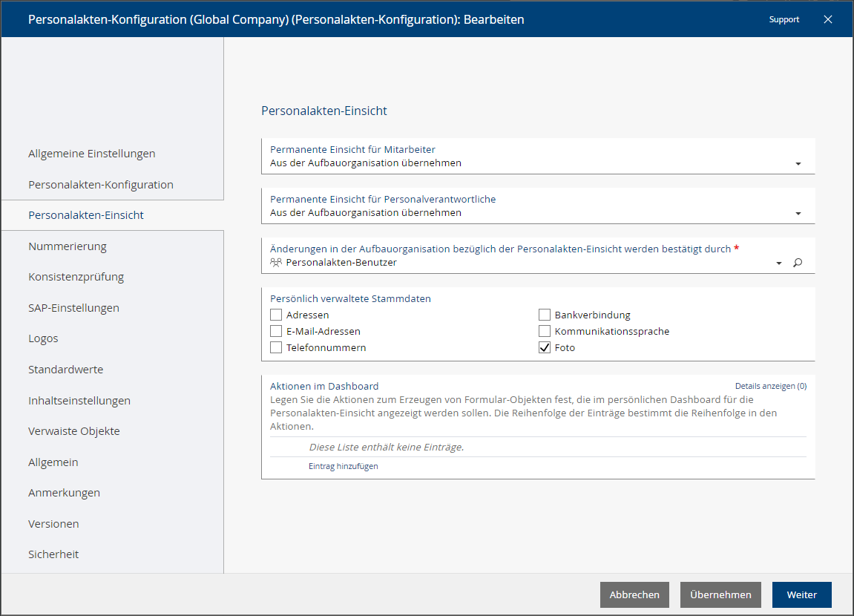The width and height of the screenshot is (854, 616).
Task: Switch to the SAP-Einstellungen tab
Action: [x=73, y=307]
